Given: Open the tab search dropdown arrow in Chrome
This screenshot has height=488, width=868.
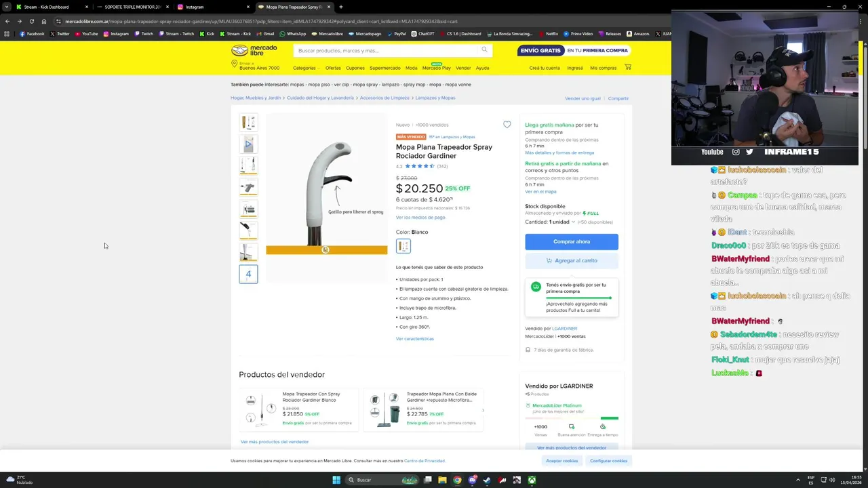Looking at the screenshot, I should click(x=6, y=7).
